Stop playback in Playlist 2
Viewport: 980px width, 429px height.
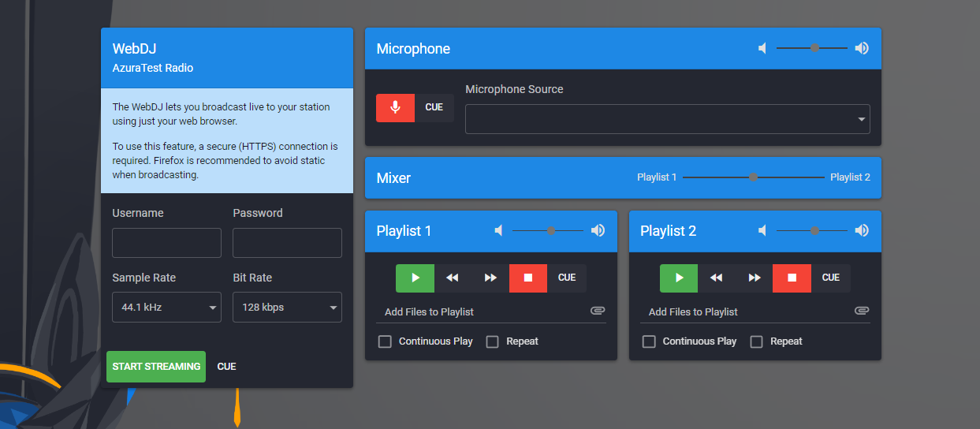tap(792, 278)
